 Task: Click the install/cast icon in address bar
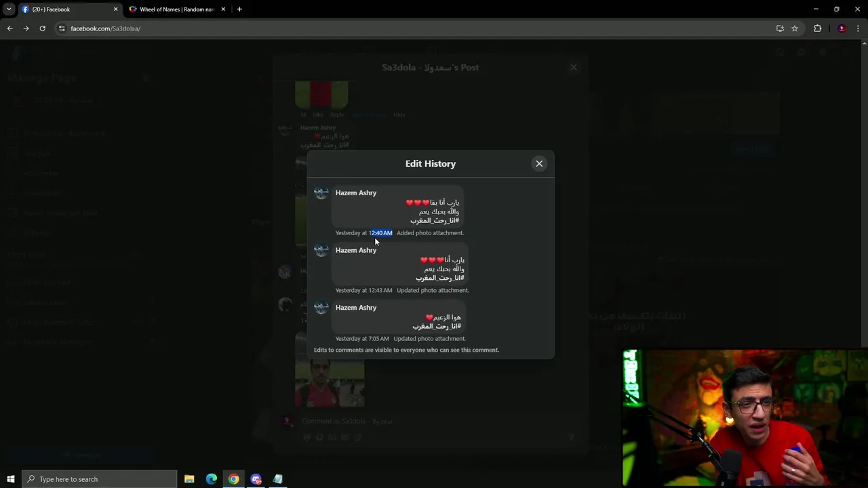pyautogui.click(x=780, y=28)
